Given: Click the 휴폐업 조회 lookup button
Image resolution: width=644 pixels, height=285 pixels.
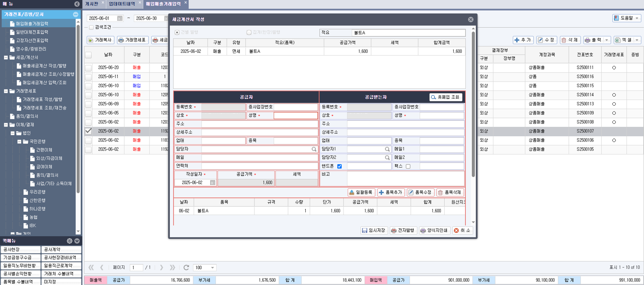Looking at the screenshot, I should coord(446,97).
